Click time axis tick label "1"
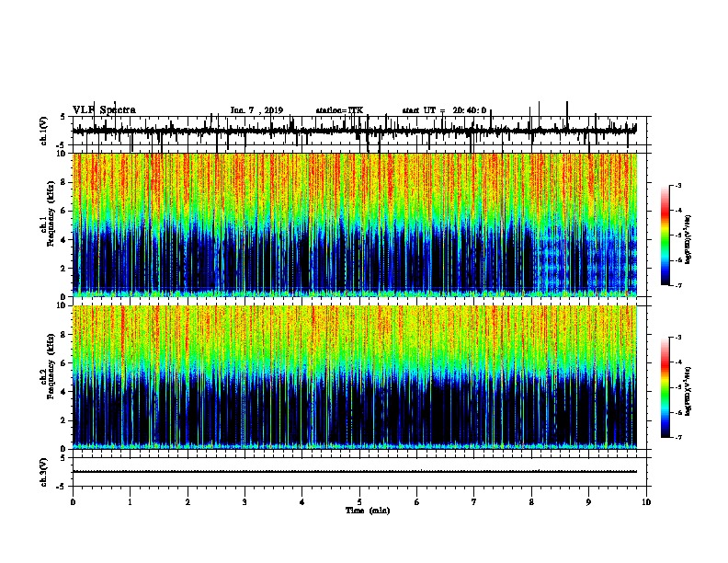 click(x=130, y=502)
